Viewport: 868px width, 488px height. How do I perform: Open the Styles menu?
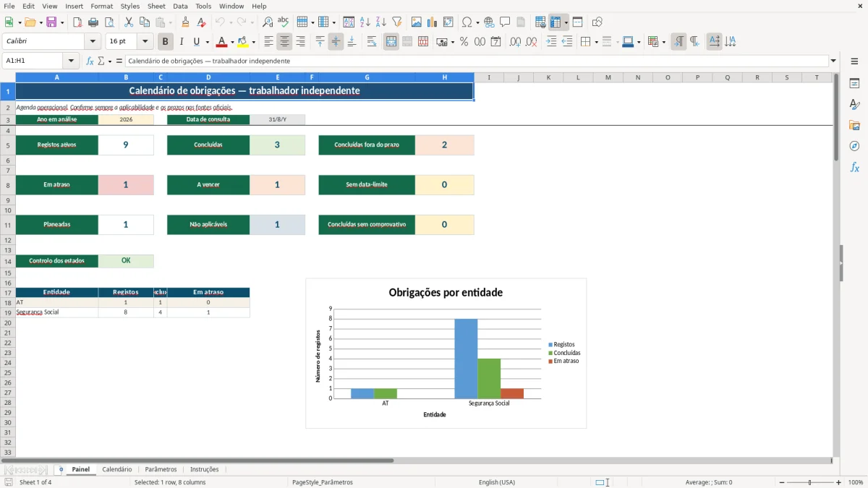(130, 6)
